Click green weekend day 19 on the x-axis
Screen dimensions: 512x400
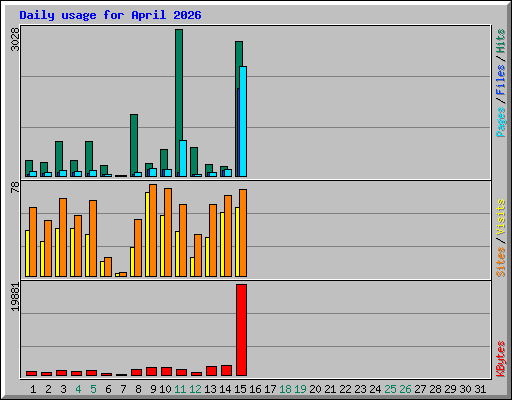pyautogui.click(x=300, y=389)
